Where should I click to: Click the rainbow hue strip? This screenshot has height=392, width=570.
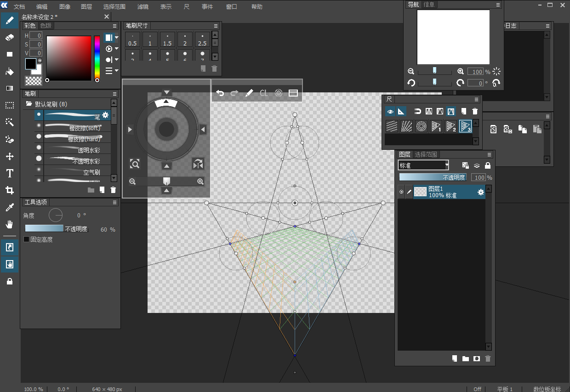[x=97, y=58]
